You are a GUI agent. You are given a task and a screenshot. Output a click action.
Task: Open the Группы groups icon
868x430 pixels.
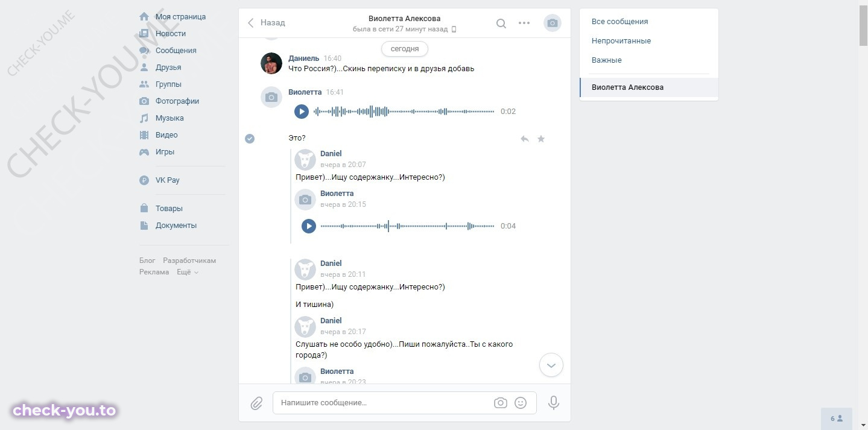tap(144, 84)
